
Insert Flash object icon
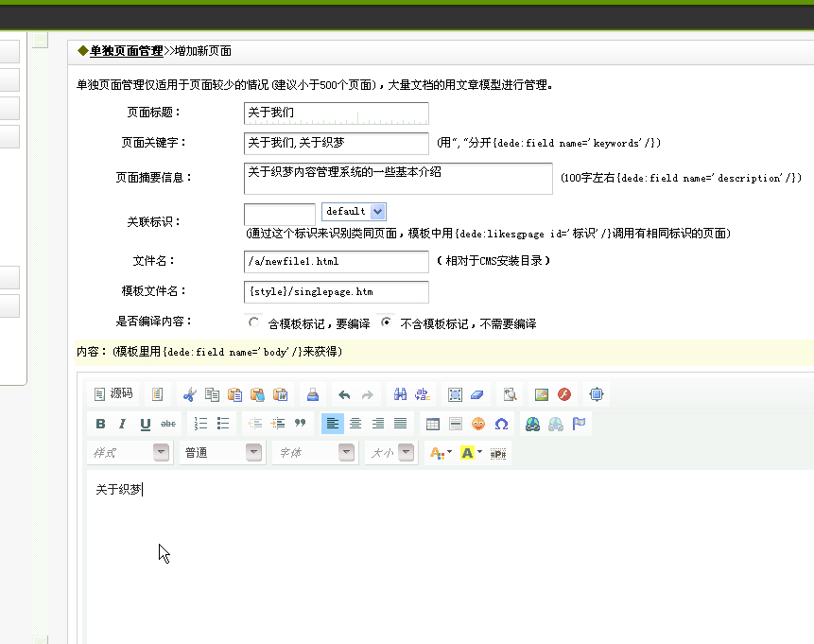pos(564,394)
